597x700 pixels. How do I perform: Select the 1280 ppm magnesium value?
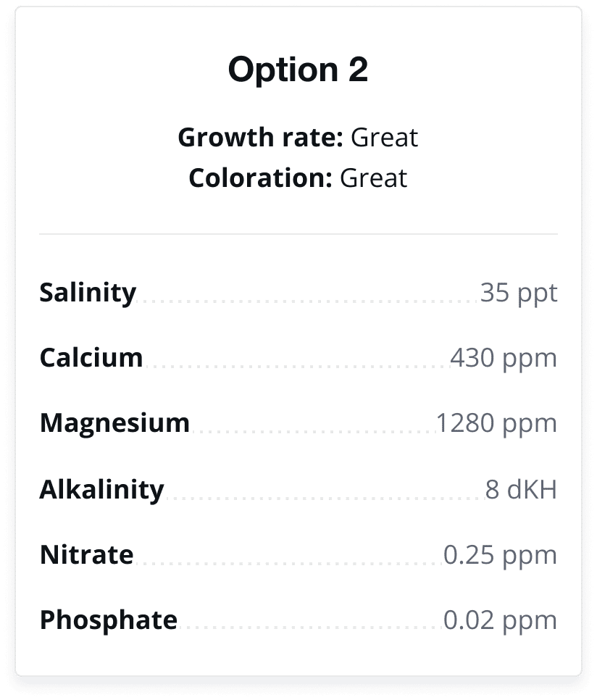[x=496, y=422]
